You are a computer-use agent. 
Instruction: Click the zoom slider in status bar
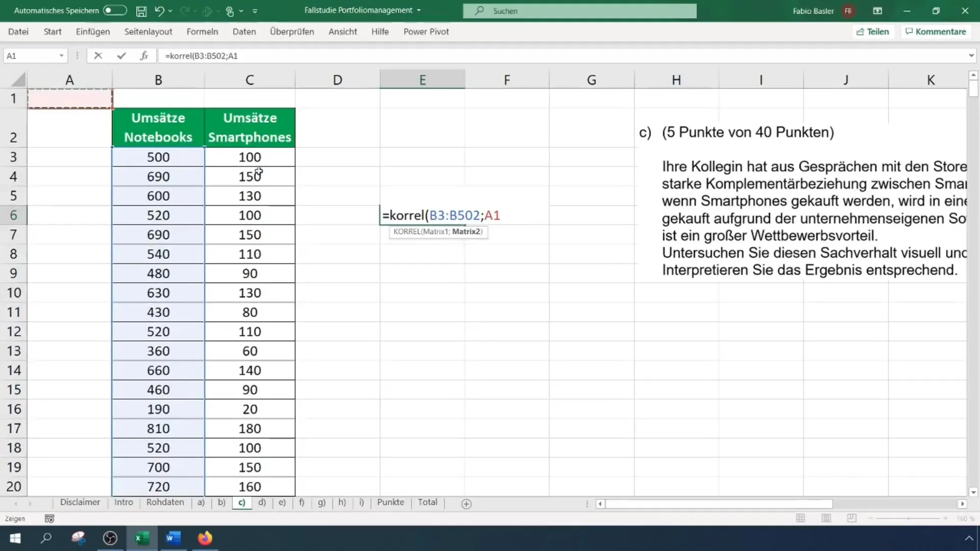pyautogui.click(x=908, y=518)
